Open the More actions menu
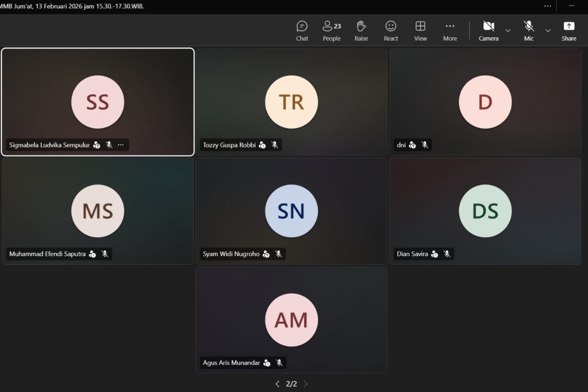This screenshot has width=588, height=392. pyautogui.click(x=450, y=31)
